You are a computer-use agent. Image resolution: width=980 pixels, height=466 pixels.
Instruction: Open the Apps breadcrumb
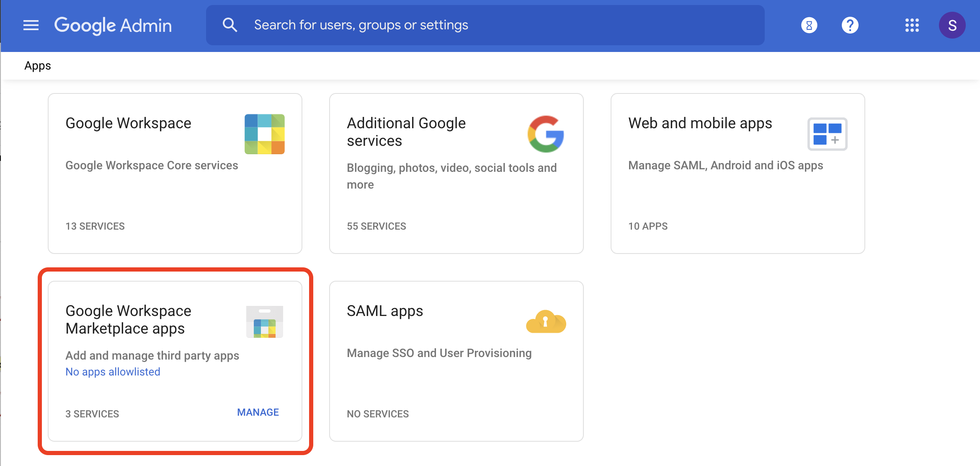click(x=38, y=65)
